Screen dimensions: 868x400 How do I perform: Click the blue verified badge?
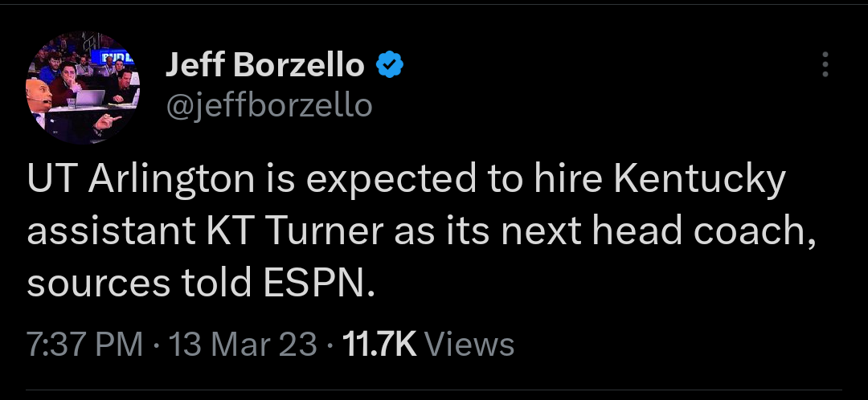[x=390, y=66]
